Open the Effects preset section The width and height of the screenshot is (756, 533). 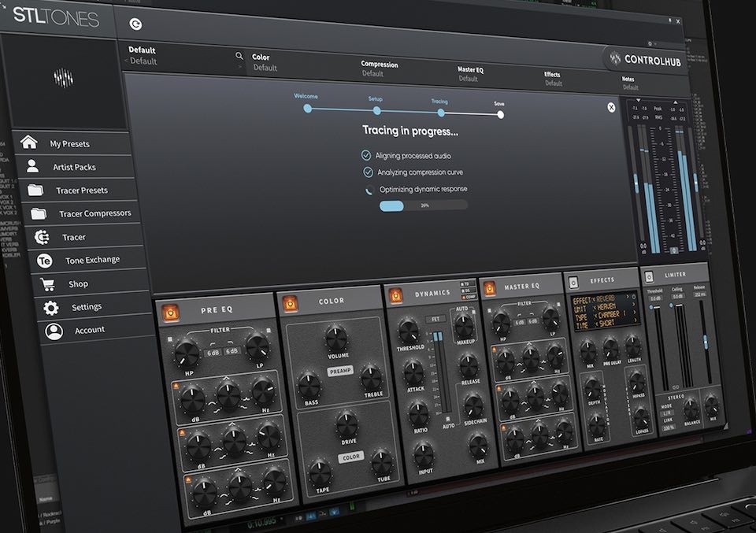[553, 79]
